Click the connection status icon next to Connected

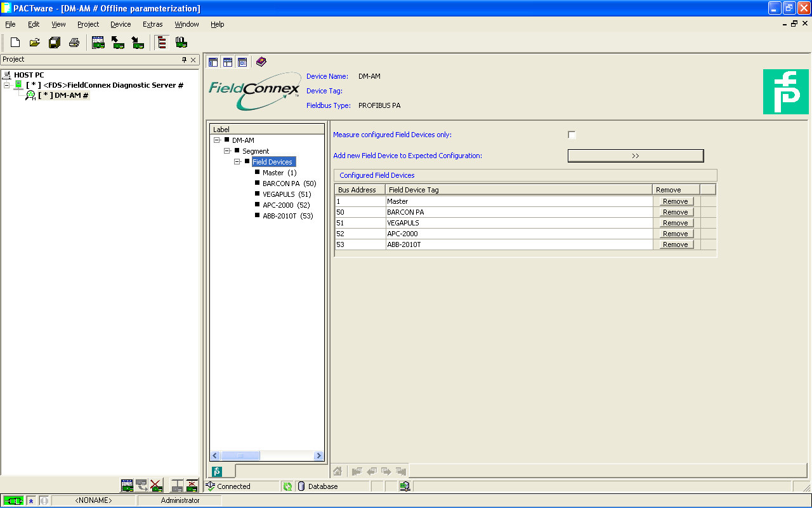point(210,486)
